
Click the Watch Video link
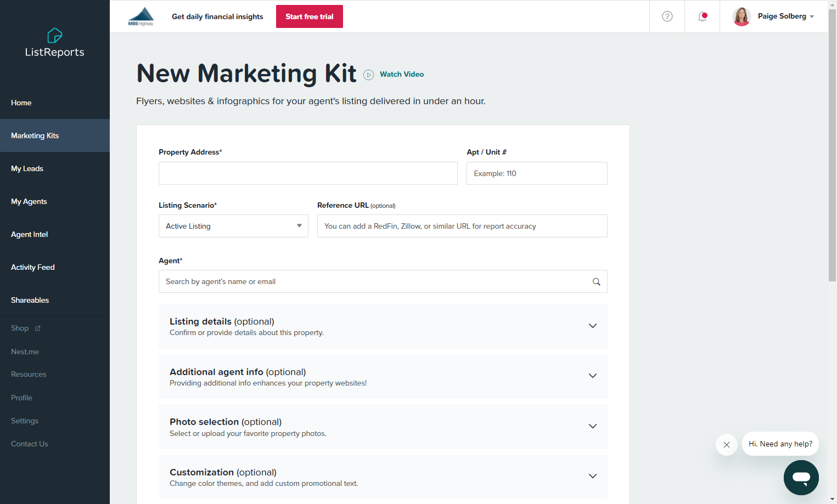click(402, 74)
